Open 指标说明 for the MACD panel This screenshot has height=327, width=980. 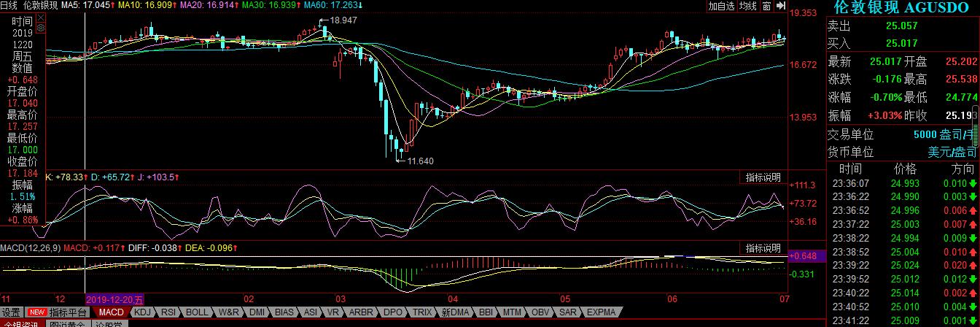tap(763, 248)
